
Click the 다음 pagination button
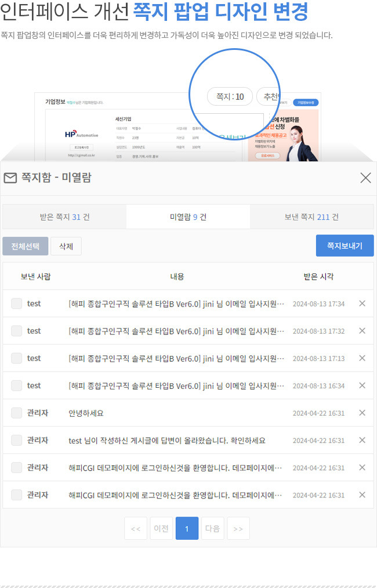pos(212,528)
